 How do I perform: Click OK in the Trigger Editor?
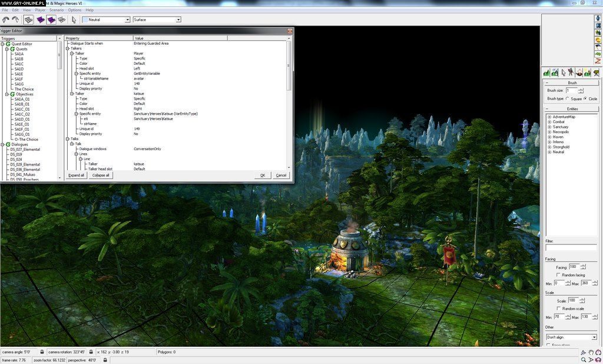[x=263, y=176]
